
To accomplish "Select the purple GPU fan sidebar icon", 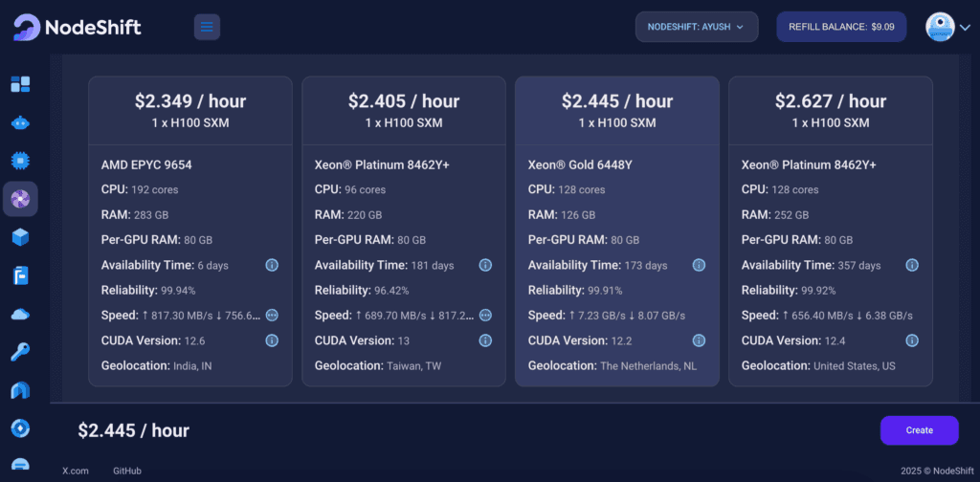I will [x=20, y=199].
